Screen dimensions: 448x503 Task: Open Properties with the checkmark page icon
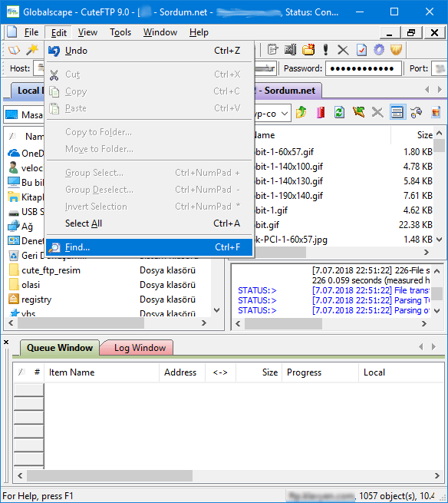click(361, 50)
